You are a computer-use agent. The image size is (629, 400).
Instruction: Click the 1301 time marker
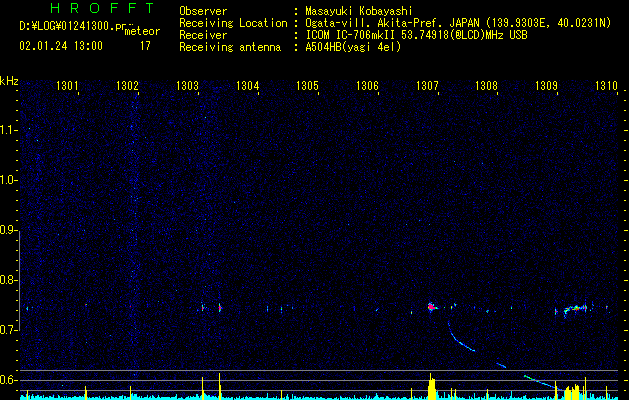click(67, 85)
